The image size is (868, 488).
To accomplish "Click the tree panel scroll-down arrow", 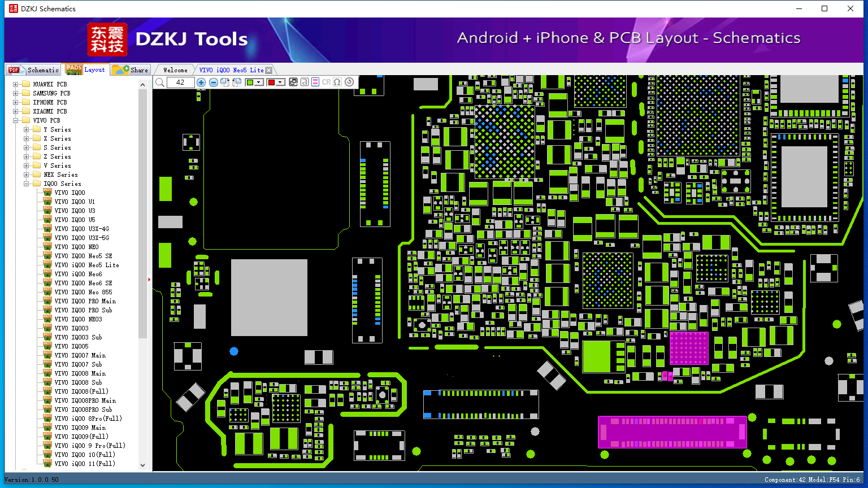I will tap(142, 465).
